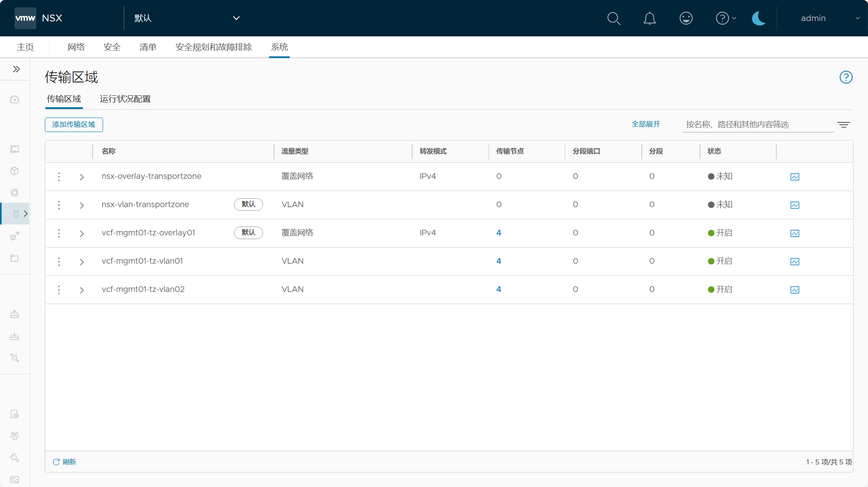The image size is (868, 487).
Task: Focus the name and path filter field
Action: pyautogui.click(x=758, y=124)
